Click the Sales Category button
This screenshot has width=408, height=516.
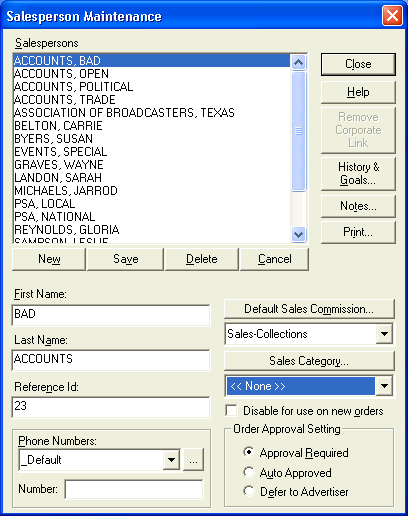309,361
